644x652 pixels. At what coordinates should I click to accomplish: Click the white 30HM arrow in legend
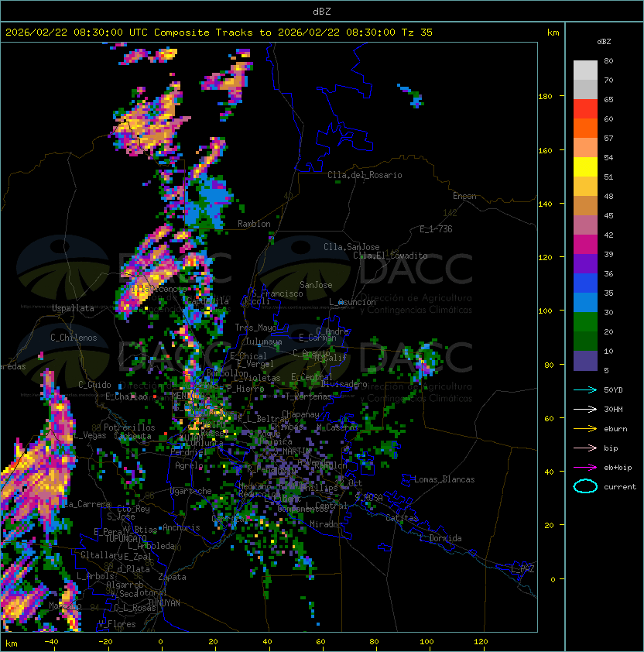point(585,409)
